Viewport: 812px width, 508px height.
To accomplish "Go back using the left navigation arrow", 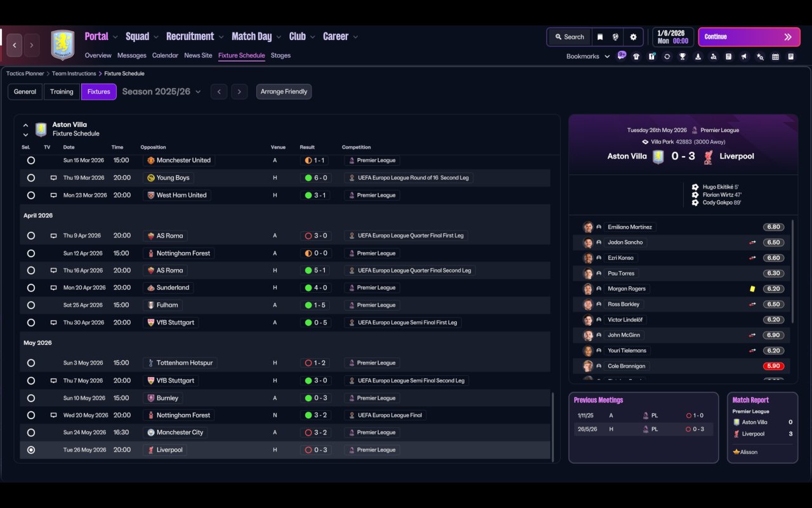I will point(15,45).
